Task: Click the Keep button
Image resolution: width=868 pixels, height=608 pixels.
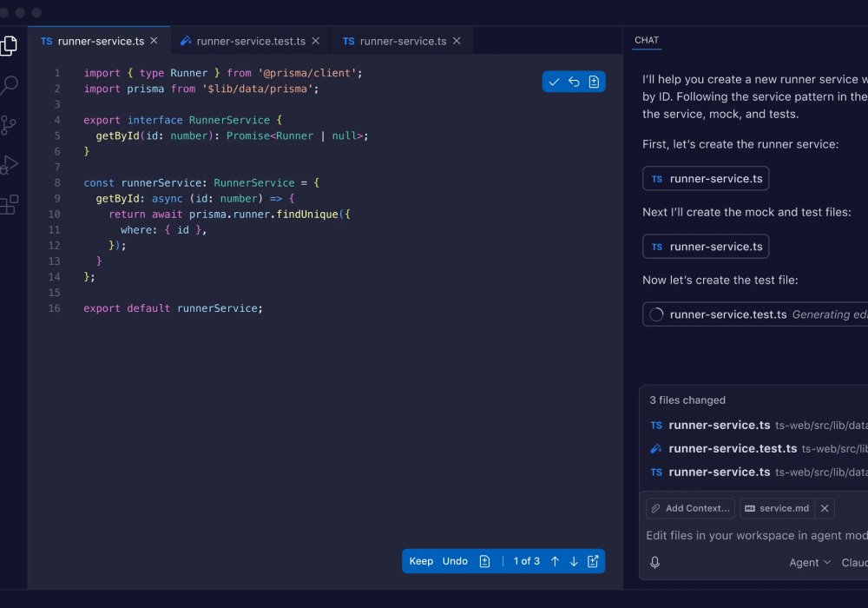Action: click(x=421, y=561)
